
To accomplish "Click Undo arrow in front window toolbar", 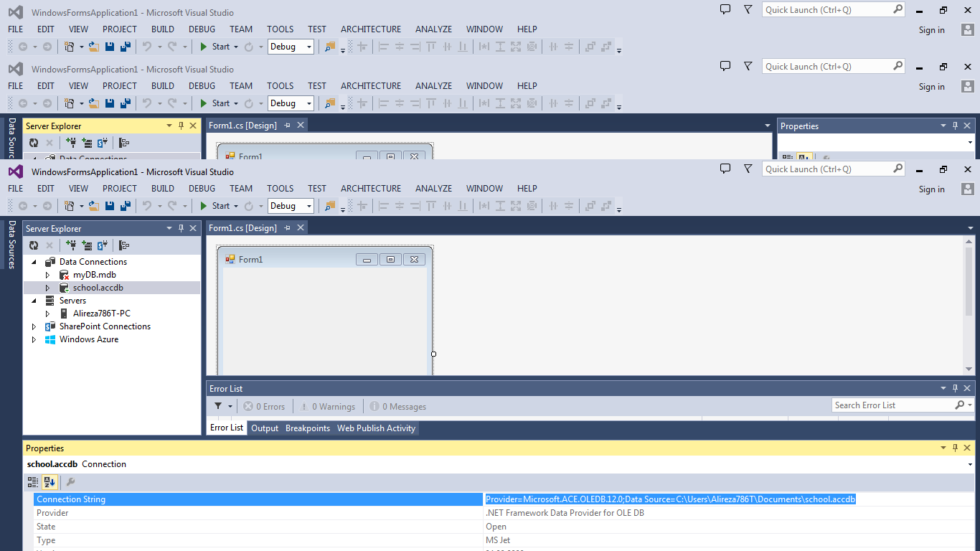I will [147, 206].
